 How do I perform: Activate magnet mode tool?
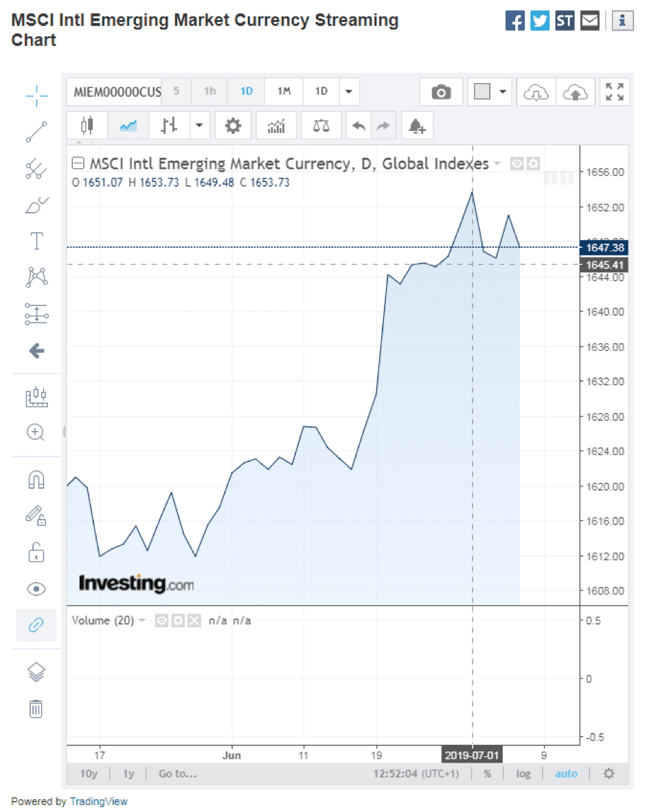(x=36, y=480)
